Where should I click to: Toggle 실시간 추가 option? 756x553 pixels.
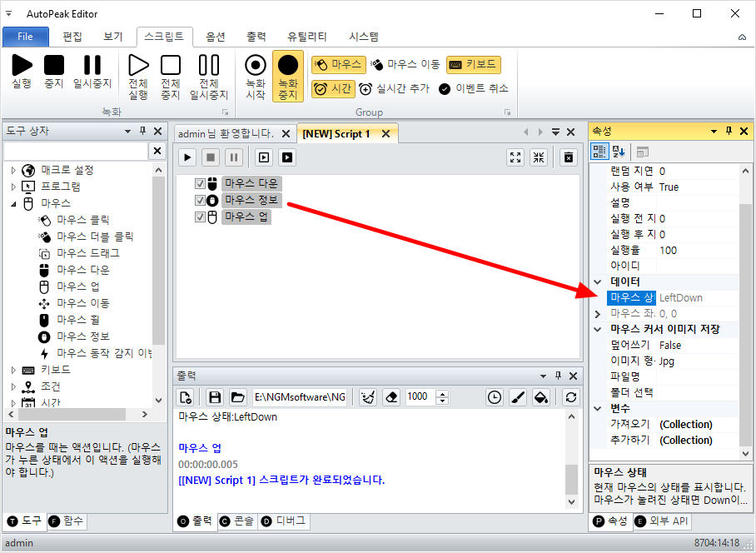[x=395, y=89]
